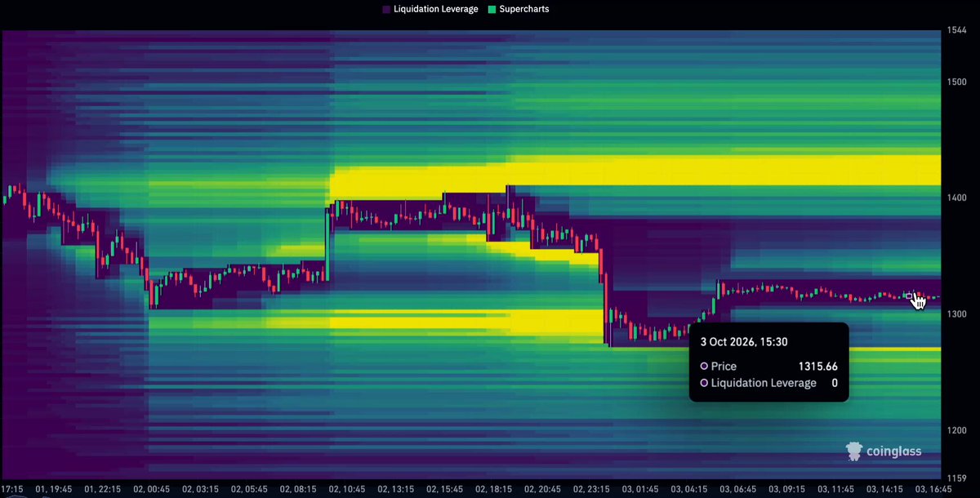Click the 1500 price axis label
The width and height of the screenshot is (980, 498).
tap(957, 82)
